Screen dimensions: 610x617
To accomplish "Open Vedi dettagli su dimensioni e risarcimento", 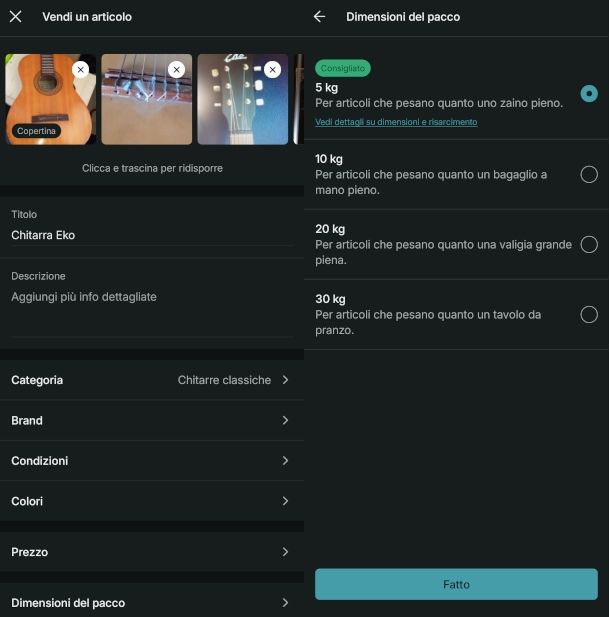I will (x=396, y=122).
